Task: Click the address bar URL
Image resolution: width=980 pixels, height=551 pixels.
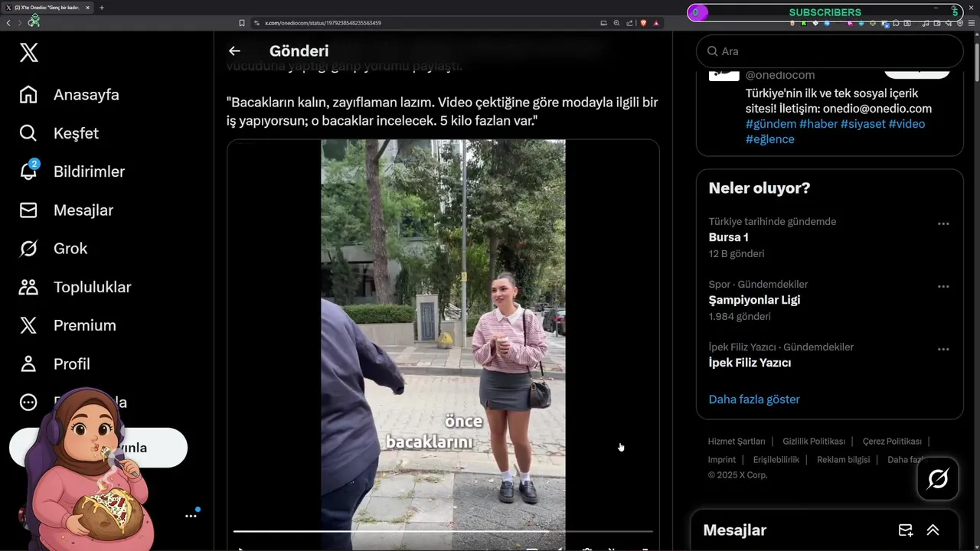Action: point(323,23)
